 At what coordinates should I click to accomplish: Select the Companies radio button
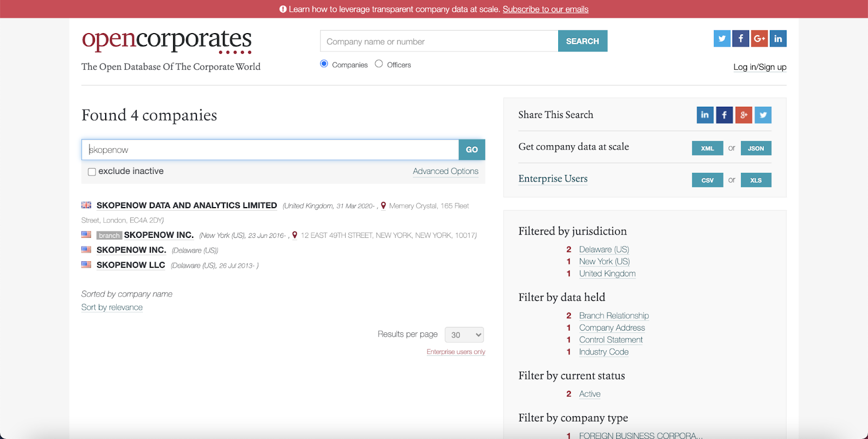(324, 64)
